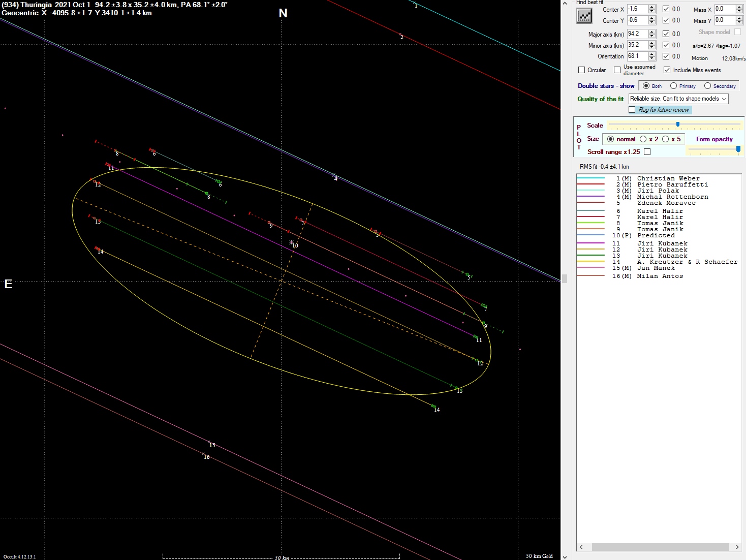The width and height of the screenshot is (746, 560).
Task: Select row 13 Jiri Kubanek
Action: click(x=658, y=256)
